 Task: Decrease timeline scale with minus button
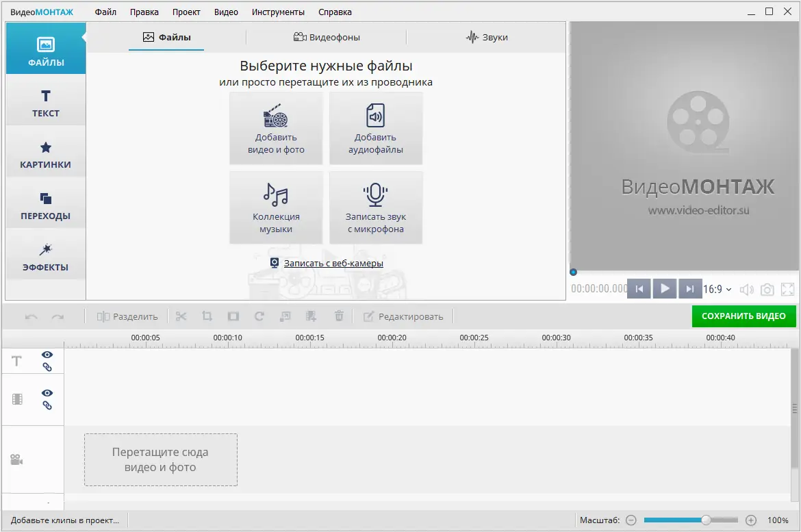(631, 520)
